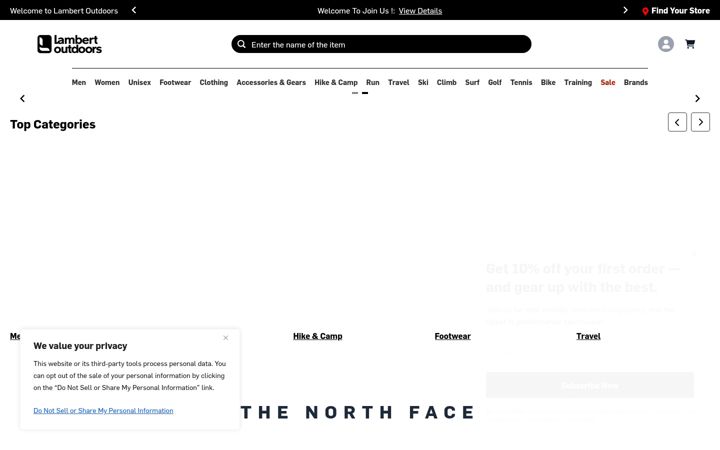This screenshot has height=450, width=720.
Task: Open the Accessories & Gears menu
Action: pos(271,83)
